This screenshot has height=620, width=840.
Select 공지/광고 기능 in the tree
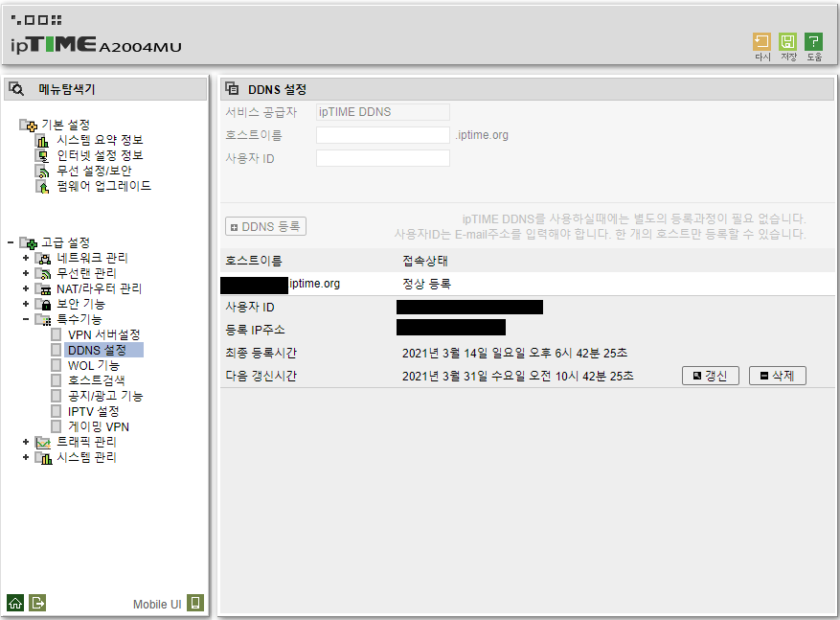click(x=105, y=396)
